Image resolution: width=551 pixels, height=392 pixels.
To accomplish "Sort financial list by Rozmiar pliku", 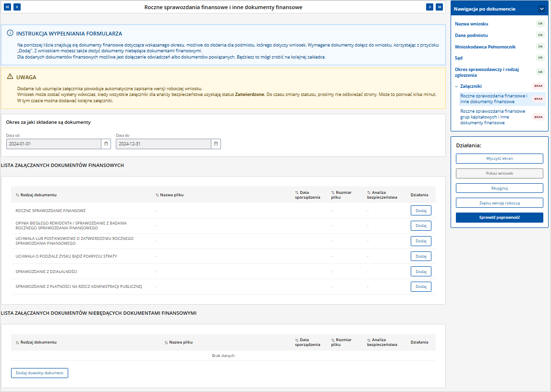I will [x=341, y=195].
